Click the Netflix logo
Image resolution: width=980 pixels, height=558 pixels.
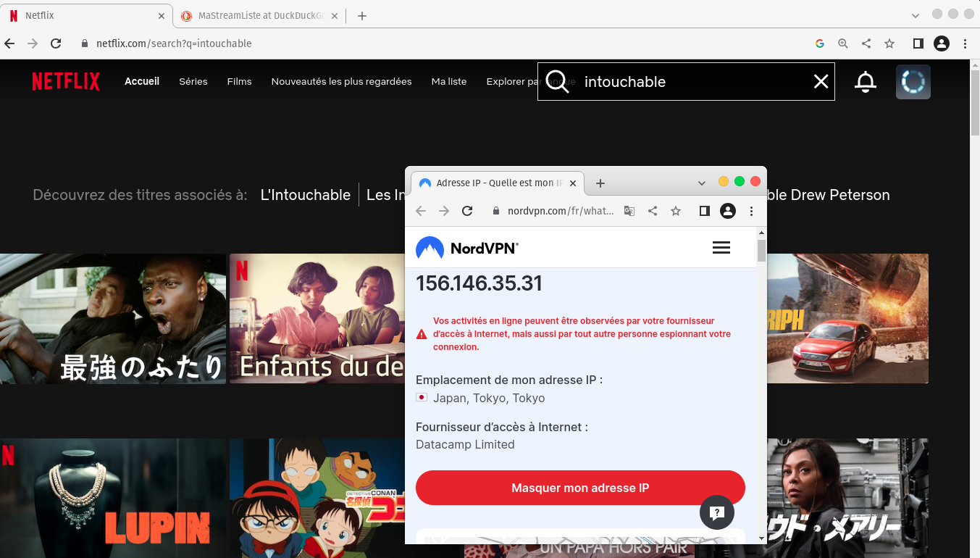pos(66,81)
